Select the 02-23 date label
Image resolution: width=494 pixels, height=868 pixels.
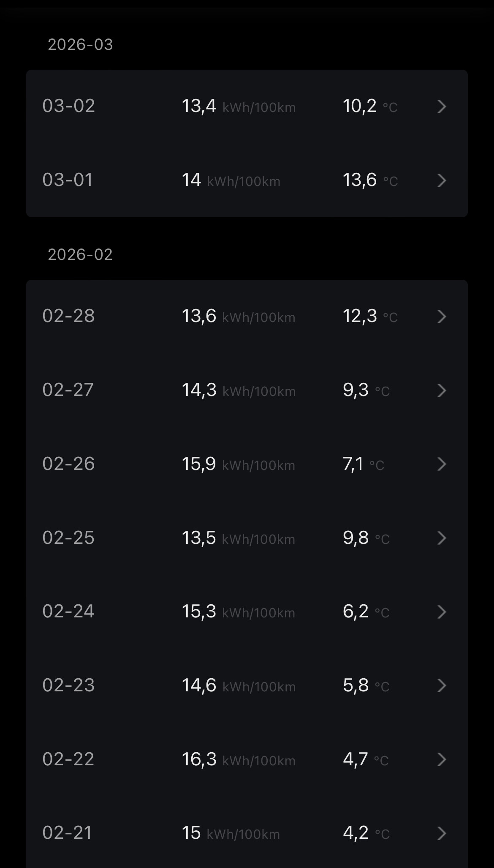tap(68, 685)
